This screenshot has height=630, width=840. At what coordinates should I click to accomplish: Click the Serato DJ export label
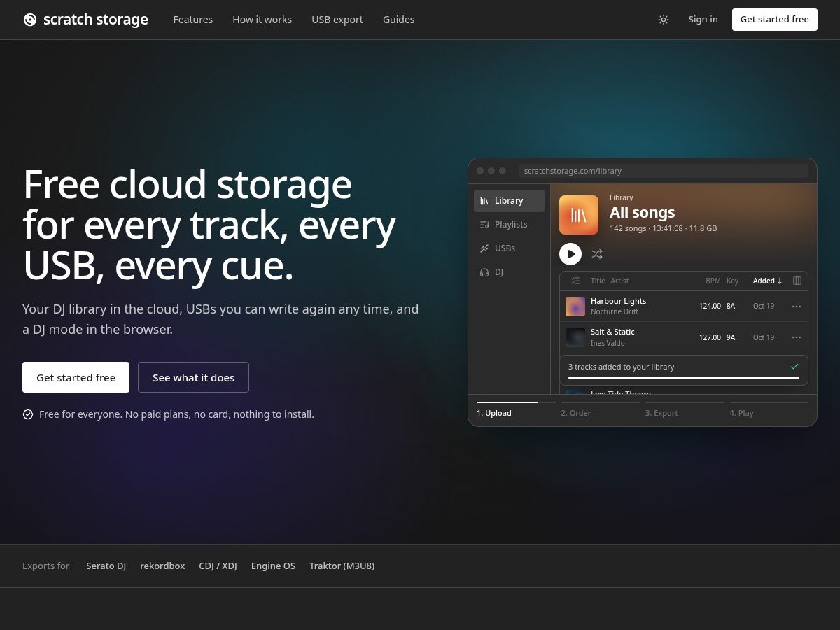106,566
